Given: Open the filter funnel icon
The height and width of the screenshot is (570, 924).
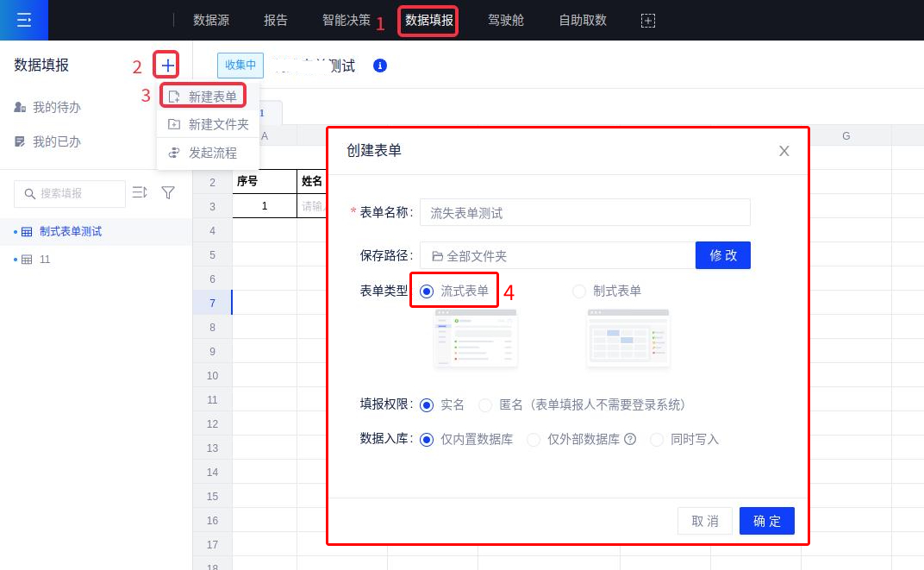Looking at the screenshot, I should [168, 193].
